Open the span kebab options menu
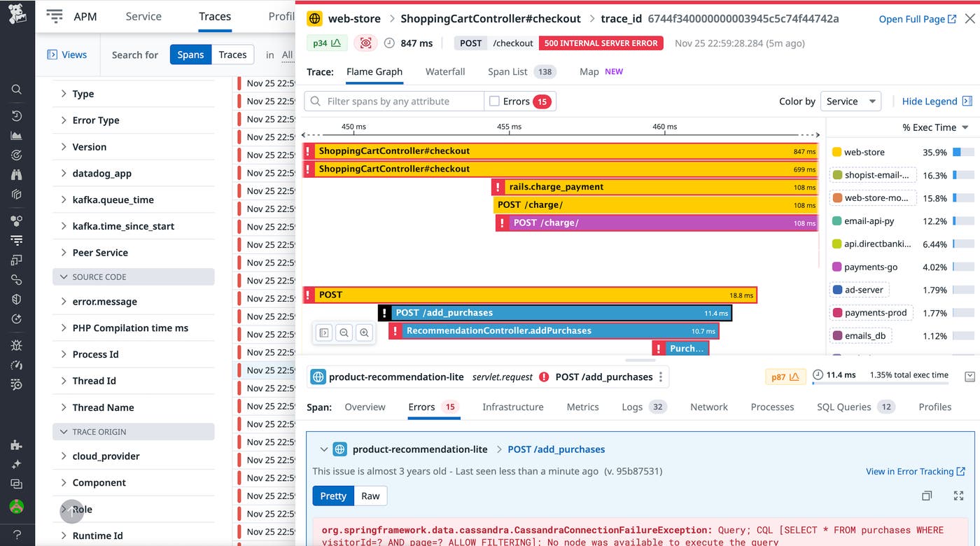This screenshot has height=546, width=980. (660, 377)
